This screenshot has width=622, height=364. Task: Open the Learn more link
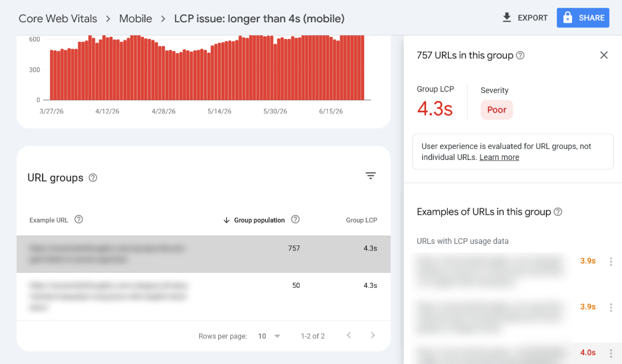pyautogui.click(x=499, y=157)
